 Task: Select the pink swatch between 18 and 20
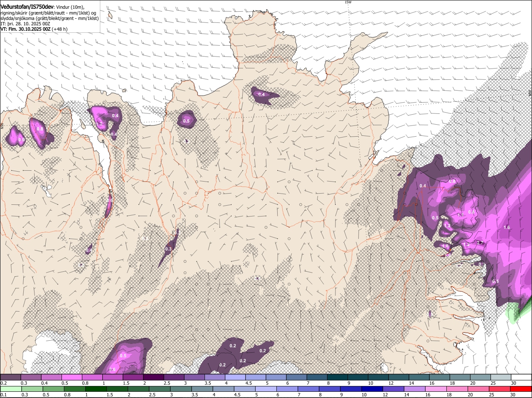click(x=458, y=389)
